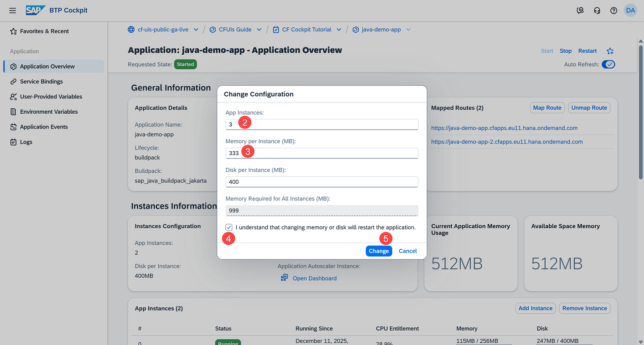Click the Add Instance button
Screen dimensions: 644x345
(535, 308)
